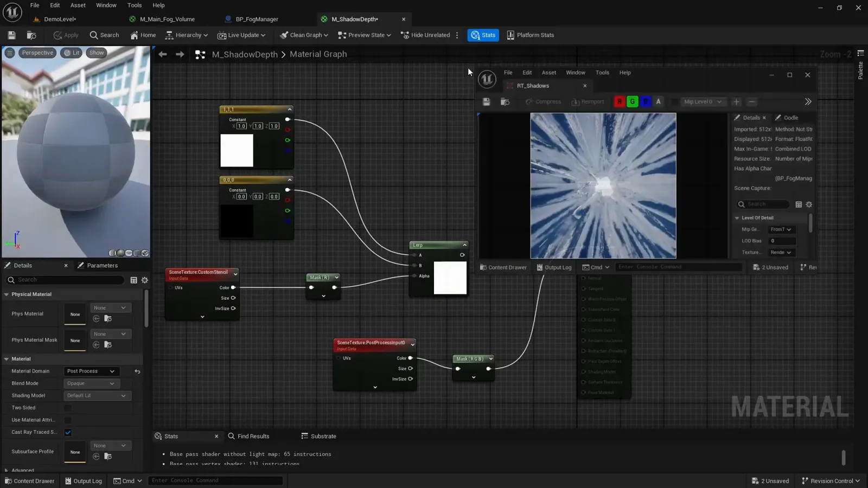Switch to the BP_FogManager tab
This screenshot has height=488, width=868.
[x=257, y=19]
